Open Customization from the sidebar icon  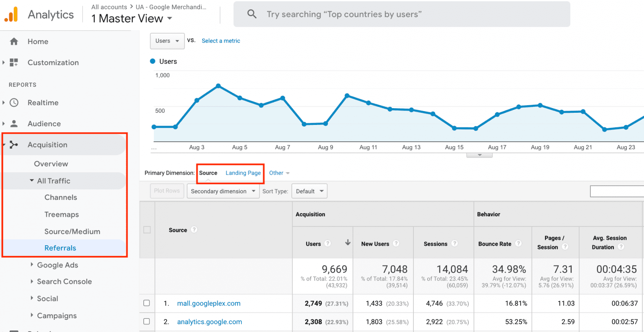[15, 62]
